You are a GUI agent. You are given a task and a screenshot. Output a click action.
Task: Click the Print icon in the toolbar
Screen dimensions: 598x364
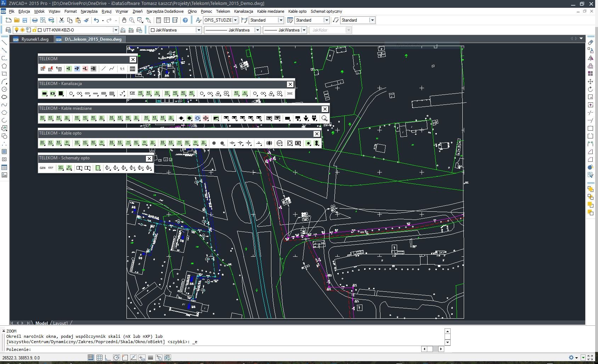[x=35, y=20]
